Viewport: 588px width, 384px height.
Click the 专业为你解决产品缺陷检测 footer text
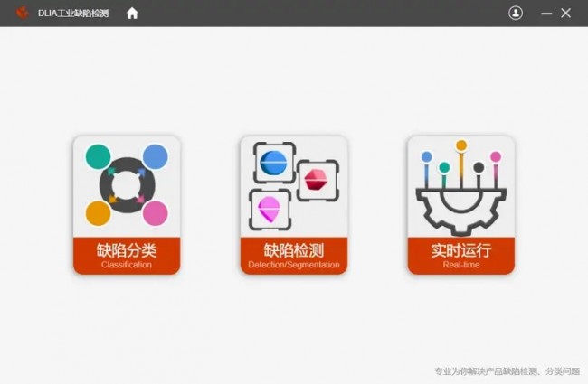pyautogui.click(x=507, y=371)
